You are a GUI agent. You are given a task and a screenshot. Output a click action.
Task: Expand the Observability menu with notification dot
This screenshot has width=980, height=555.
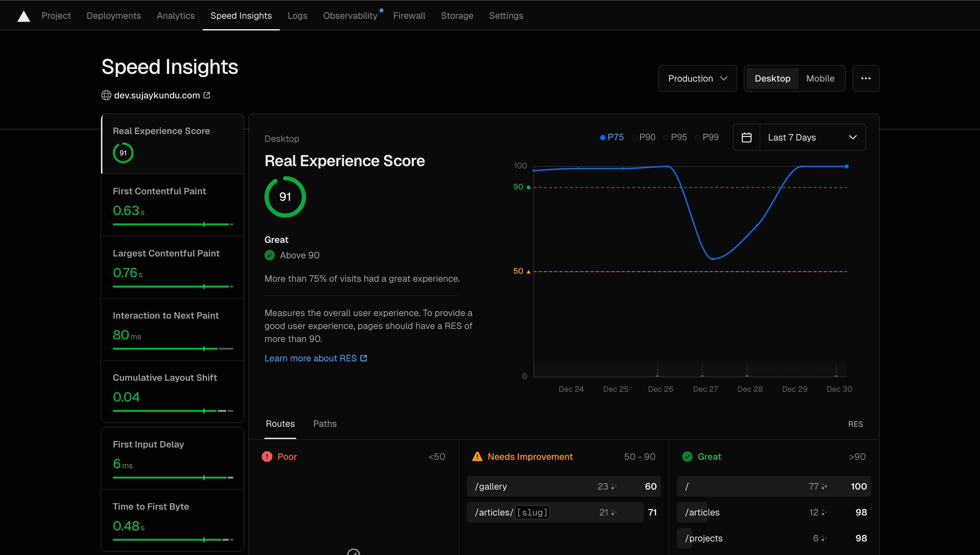coord(350,16)
